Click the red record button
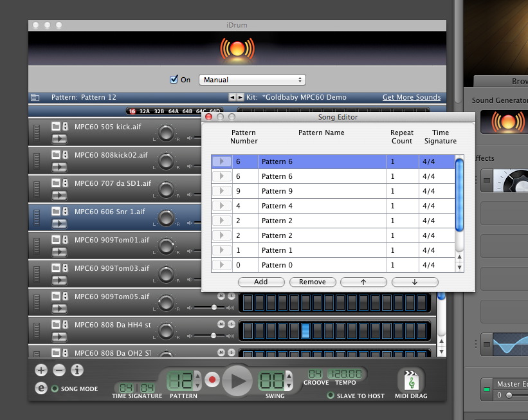Screen dimensions: 528x420 click(212, 380)
